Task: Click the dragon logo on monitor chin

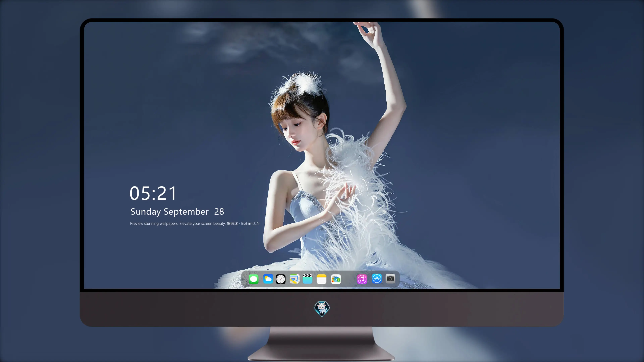Action: [322, 309]
